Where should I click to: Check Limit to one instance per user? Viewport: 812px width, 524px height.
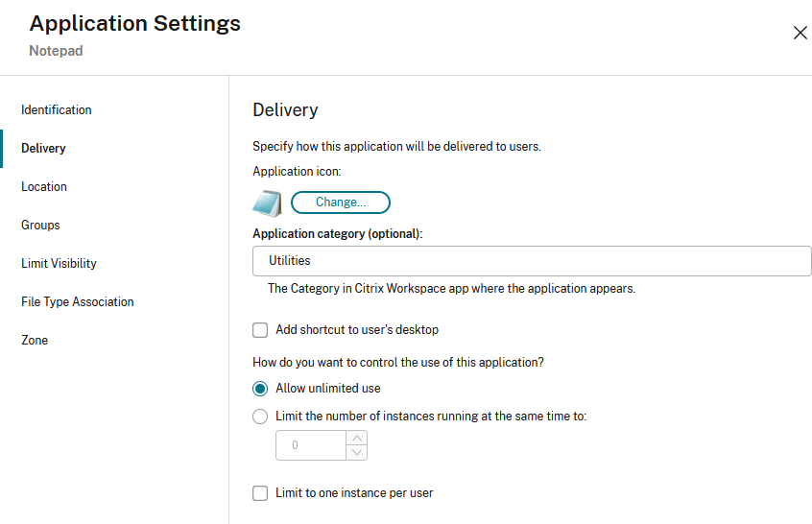[260, 493]
